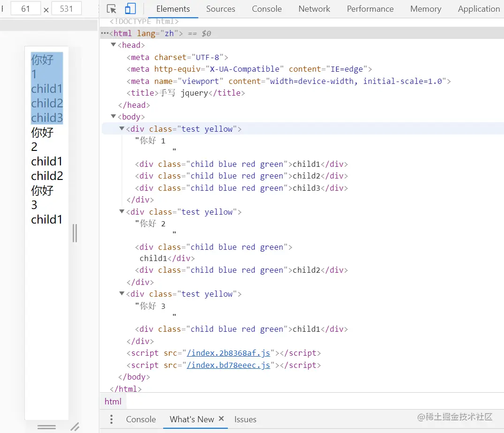The height and width of the screenshot is (433, 504).
Task: Open the Performance tab
Action: point(370,9)
